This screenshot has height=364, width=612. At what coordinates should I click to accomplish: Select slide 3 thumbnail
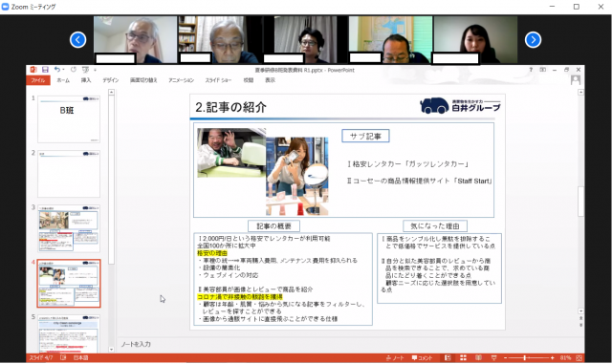(x=69, y=228)
